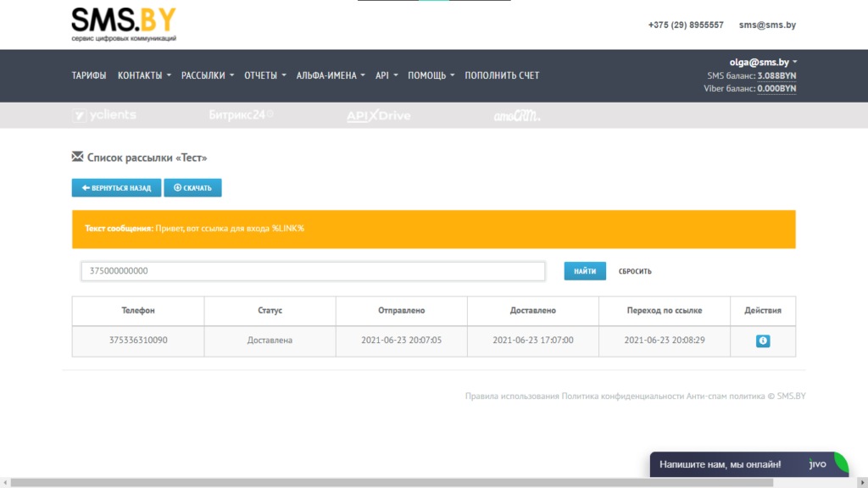Click the Телефон column header
868x488 pixels.
pos(138,310)
